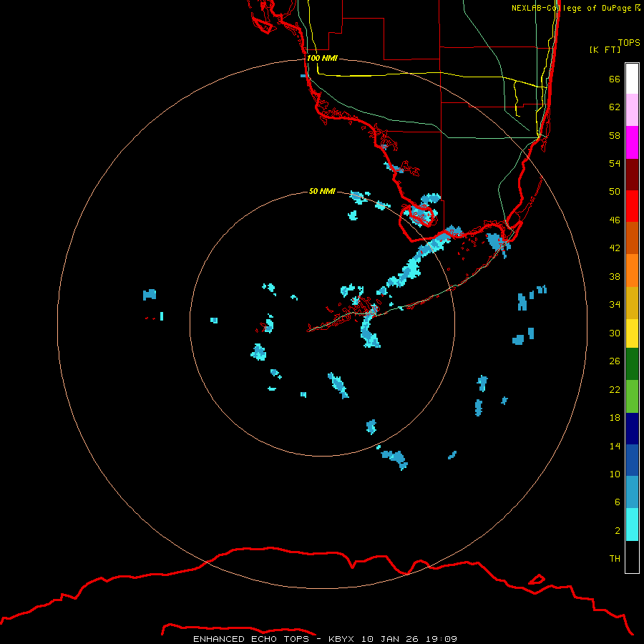The height and width of the screenshot is (644, 644).
Task: Click the legend value '14'
Action: (615, 446)
